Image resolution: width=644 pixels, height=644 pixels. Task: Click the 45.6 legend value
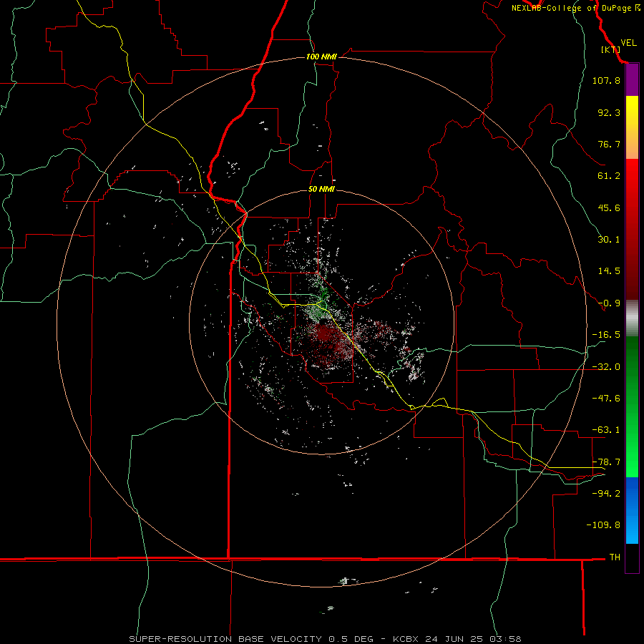(609, 208)
